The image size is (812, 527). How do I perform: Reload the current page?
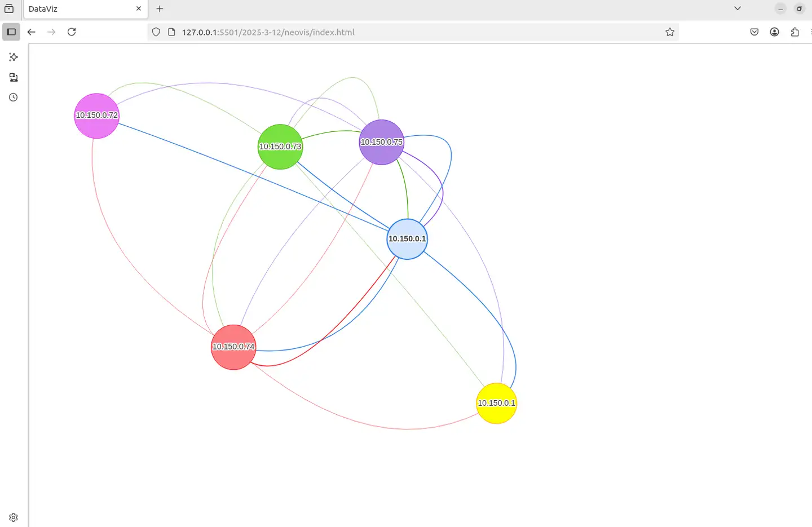pos(72,32)
